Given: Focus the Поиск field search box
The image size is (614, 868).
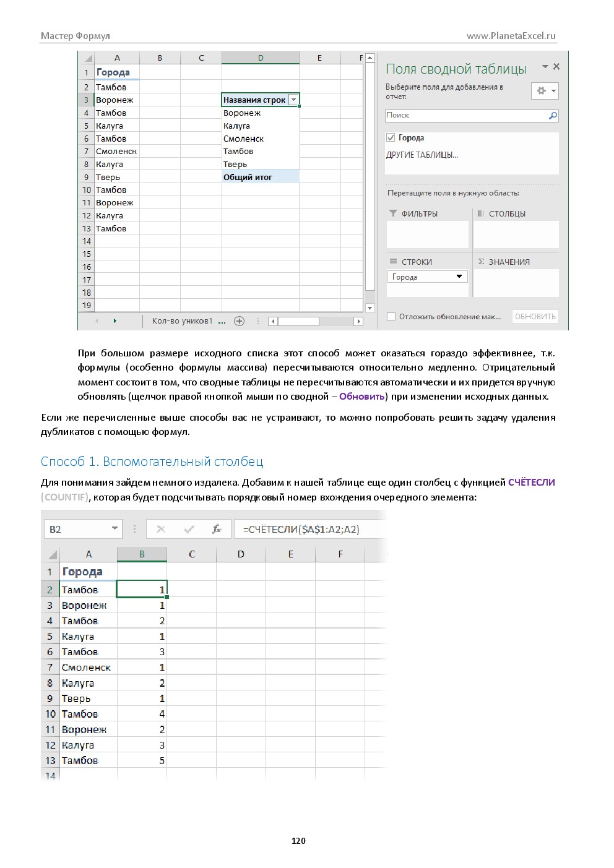Looking at the screenshot, I should 472,116.
